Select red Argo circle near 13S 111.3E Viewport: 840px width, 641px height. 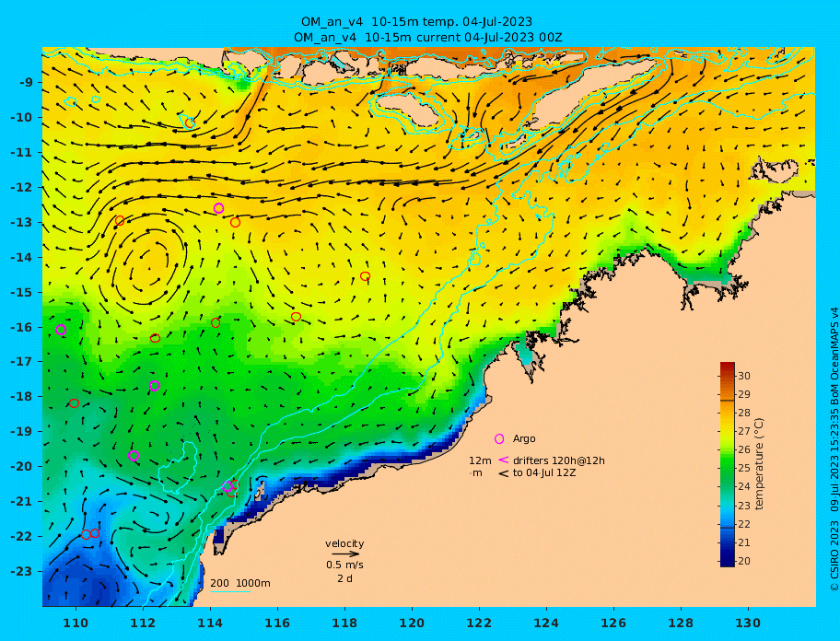click(120, 221)
